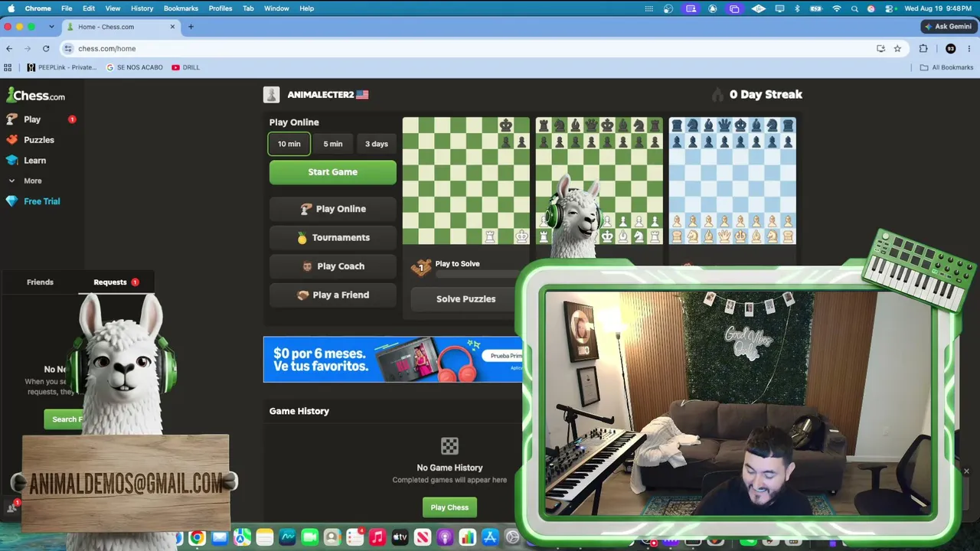Open the App Store from the Dock
This screenshot has width=980, height=551.
point(490,538)
